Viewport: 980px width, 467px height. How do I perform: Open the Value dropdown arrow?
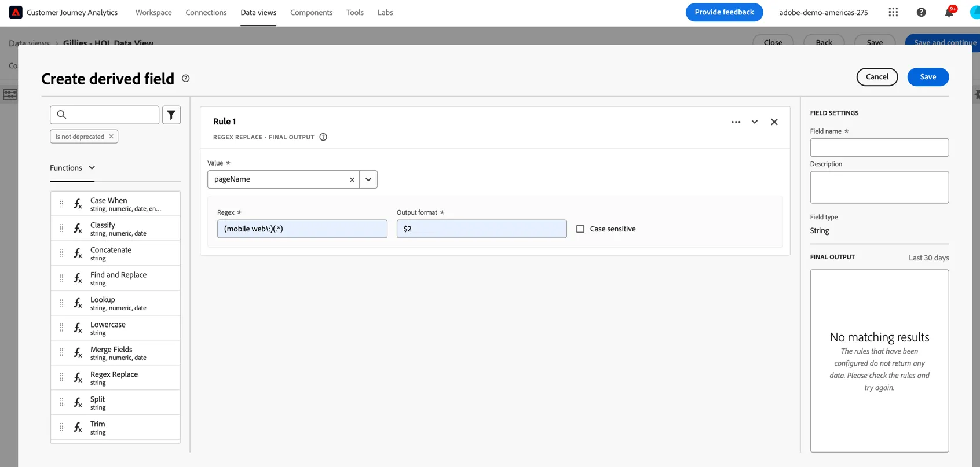click(x=368, y=179)
